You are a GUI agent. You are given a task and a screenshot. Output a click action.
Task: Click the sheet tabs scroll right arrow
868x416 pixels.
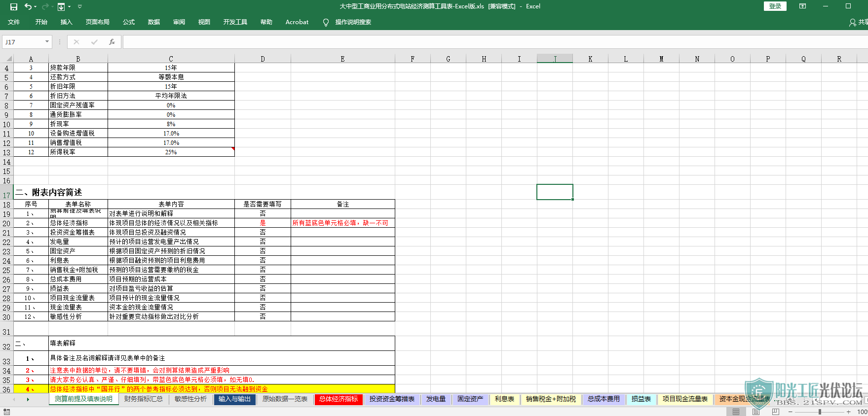(x=28, y=399)
